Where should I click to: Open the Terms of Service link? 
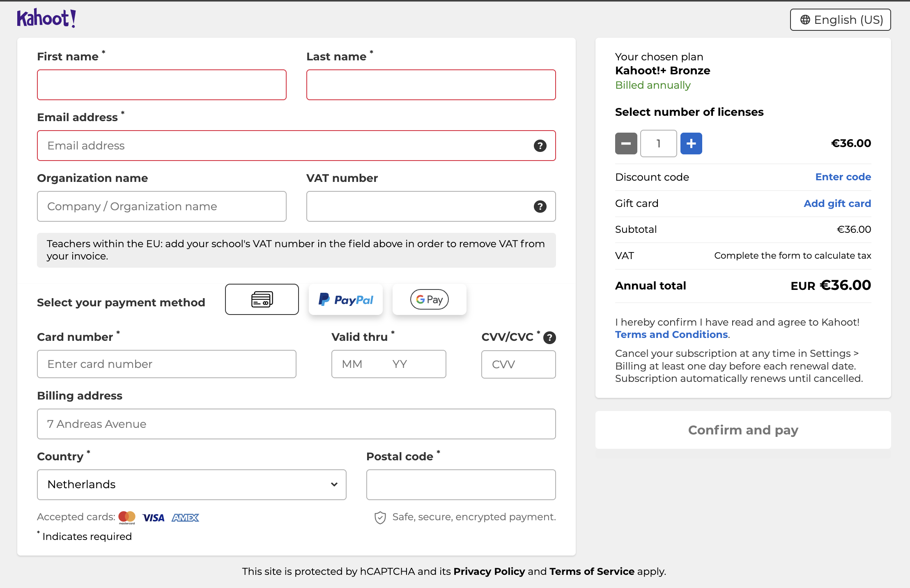pyautogui.click(x=592, y=572)
